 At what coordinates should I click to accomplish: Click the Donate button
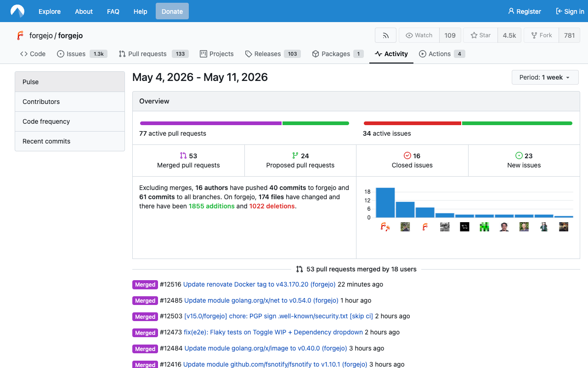[172, 11]
